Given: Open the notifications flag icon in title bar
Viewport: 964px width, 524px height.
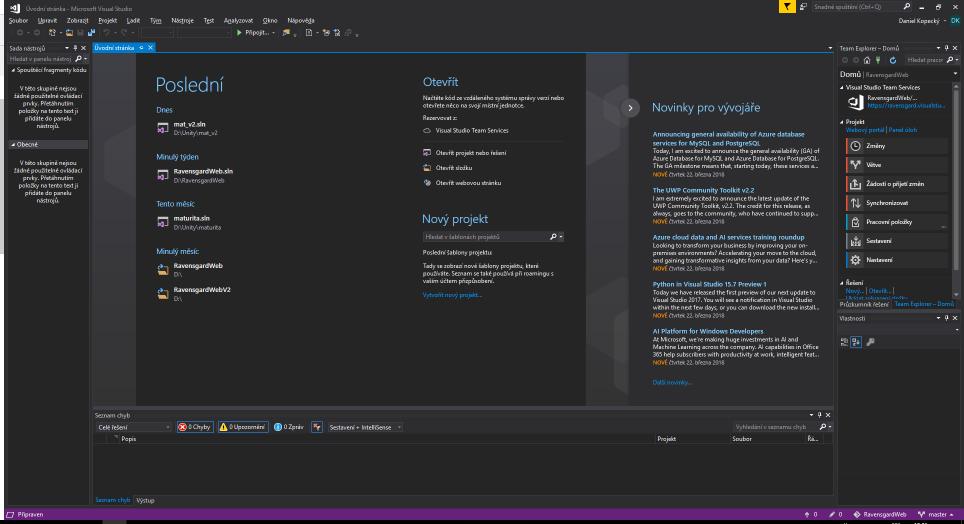Looking at the screenshot, I should click(x=787, y=7).
